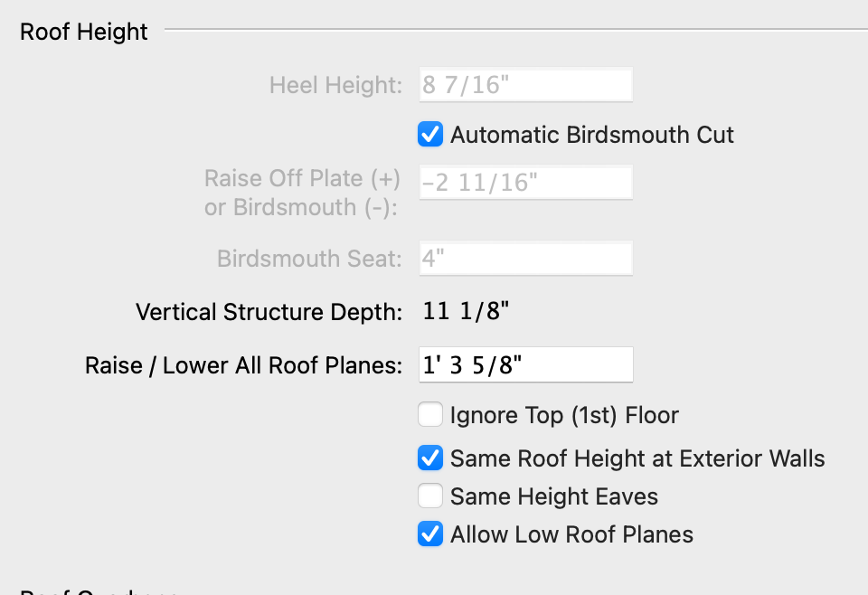Click the Automatic Birdsmouth Cut label text
This screenshot has width=868, height=595.
pyautogui.click(x=592, y=136)
